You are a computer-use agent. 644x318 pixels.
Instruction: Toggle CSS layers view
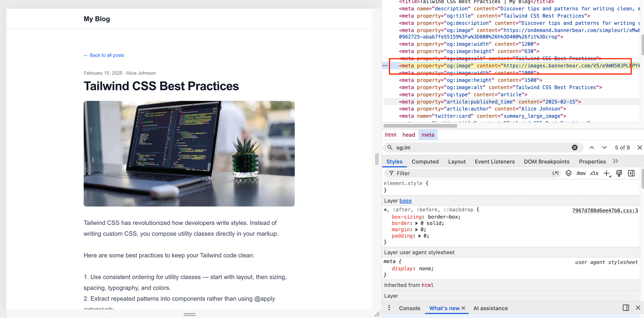pos(569,173)
